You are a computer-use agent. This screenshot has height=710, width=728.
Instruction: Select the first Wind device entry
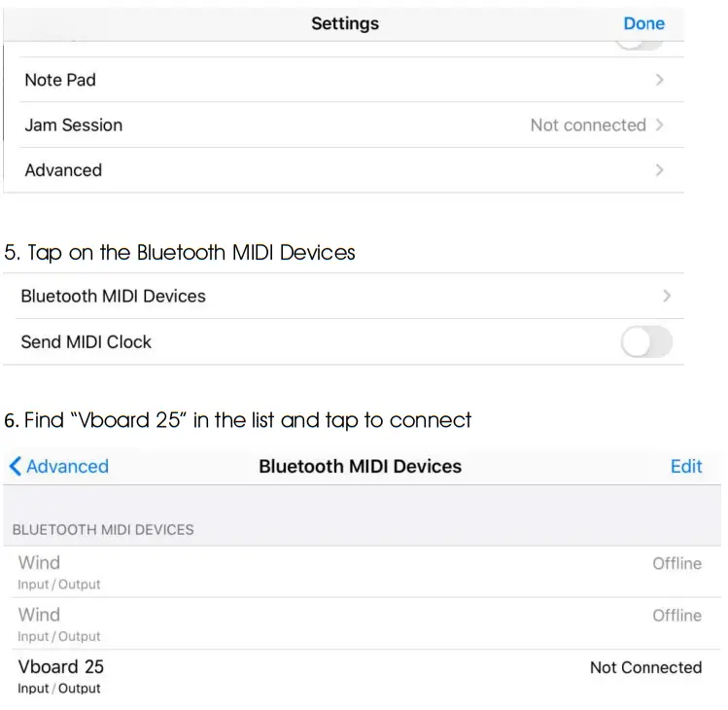pyautogui.click(x=39, y=563)
